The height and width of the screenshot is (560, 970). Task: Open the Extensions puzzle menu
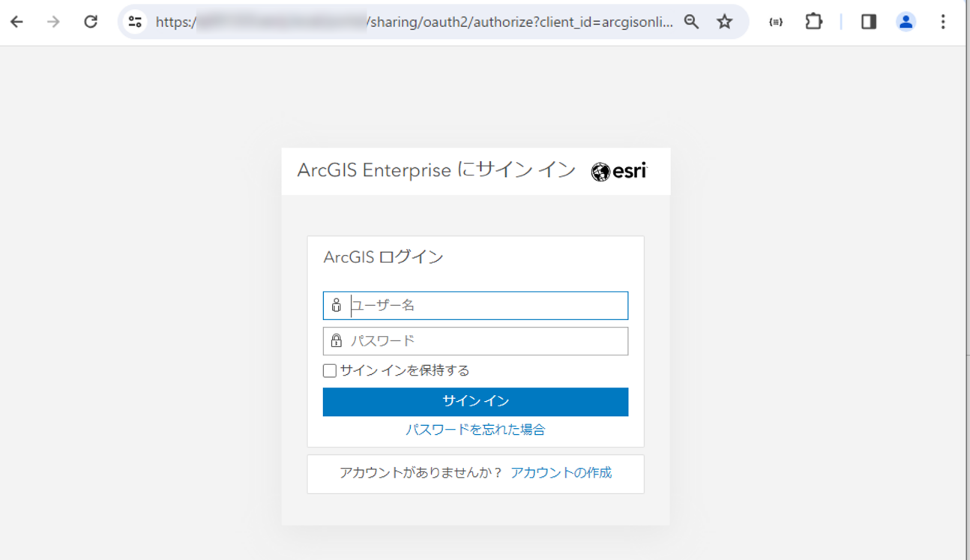(814, 22)
